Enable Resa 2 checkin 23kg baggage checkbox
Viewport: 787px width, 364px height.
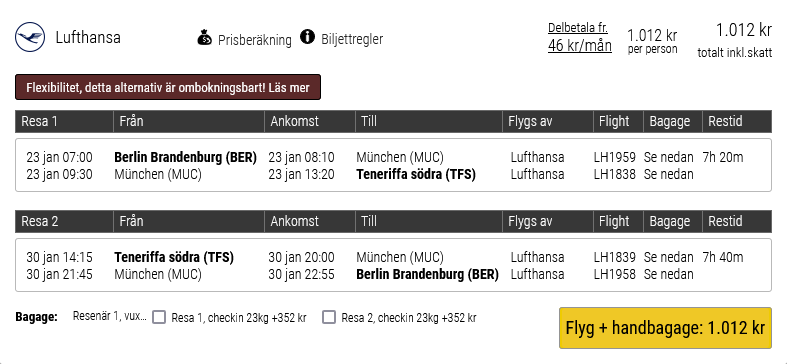pos(329,317)
